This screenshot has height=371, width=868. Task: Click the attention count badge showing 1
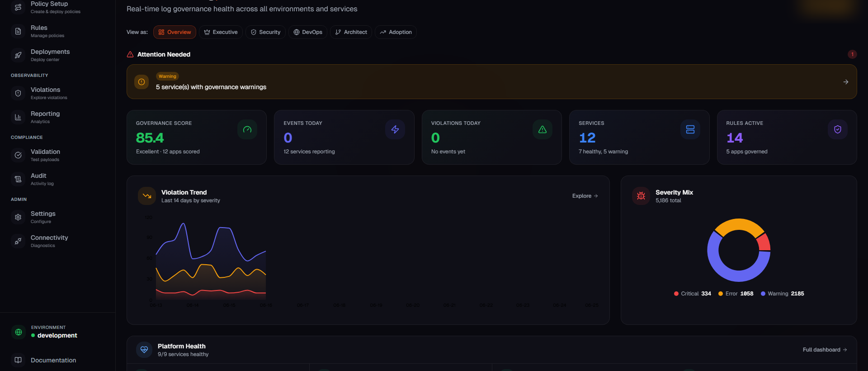click(852, 54)
